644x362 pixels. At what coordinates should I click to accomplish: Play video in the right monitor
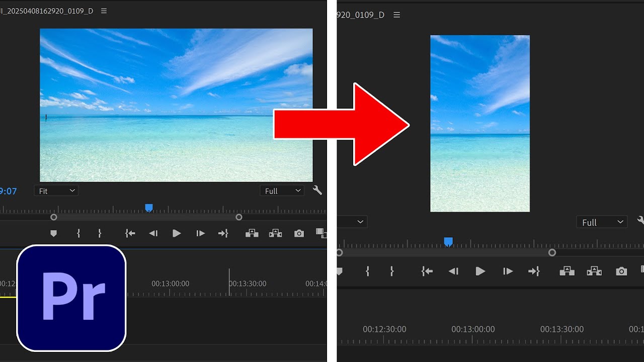480,271
